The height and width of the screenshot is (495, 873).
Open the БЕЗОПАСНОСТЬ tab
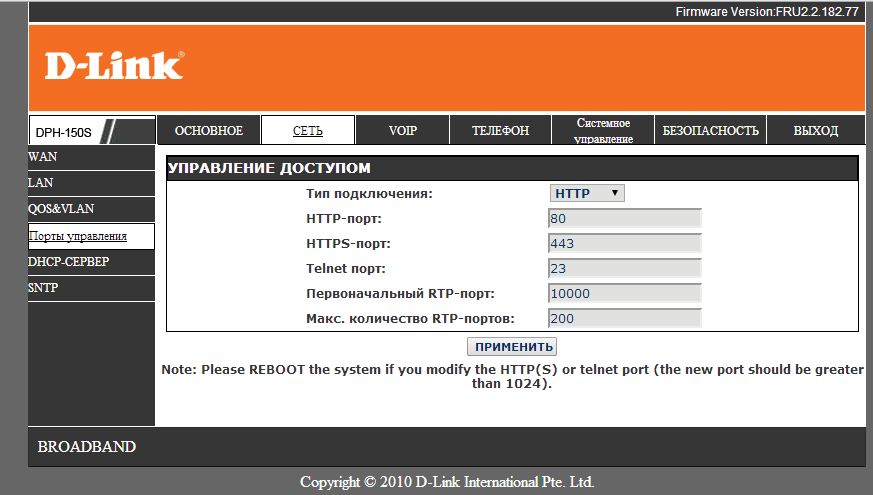coord(710,130)
